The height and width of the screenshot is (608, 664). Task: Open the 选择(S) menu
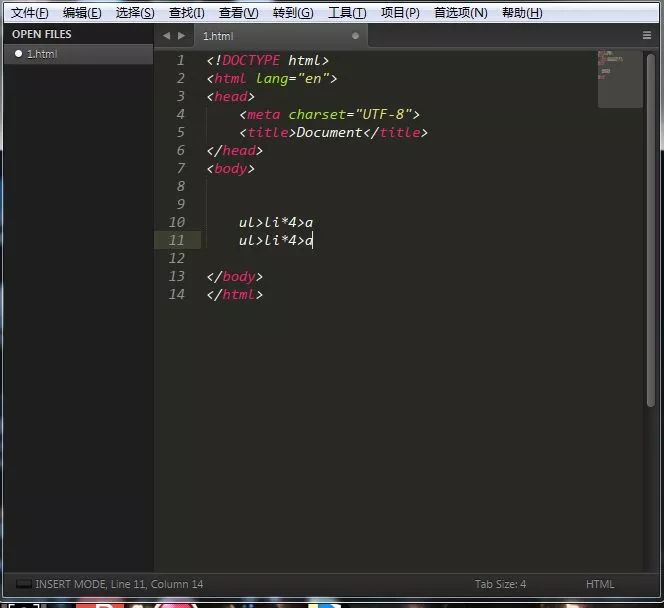click(135, 13)
